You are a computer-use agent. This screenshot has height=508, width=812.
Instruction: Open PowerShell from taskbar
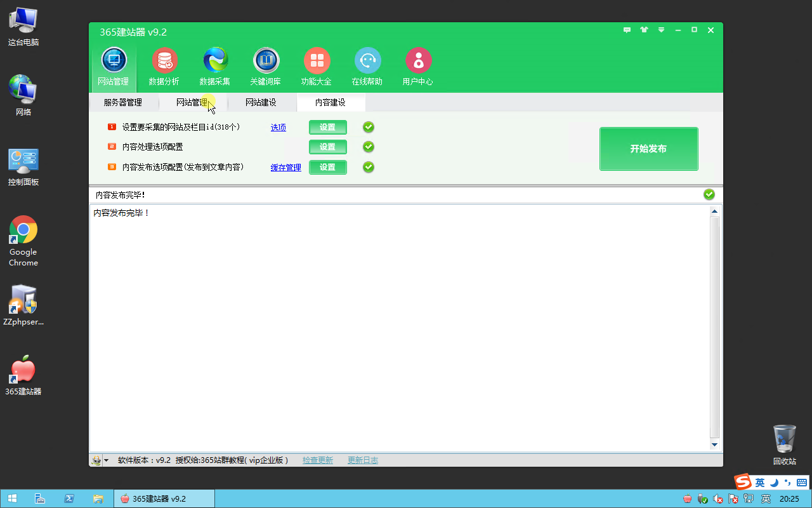pos(69,498)
